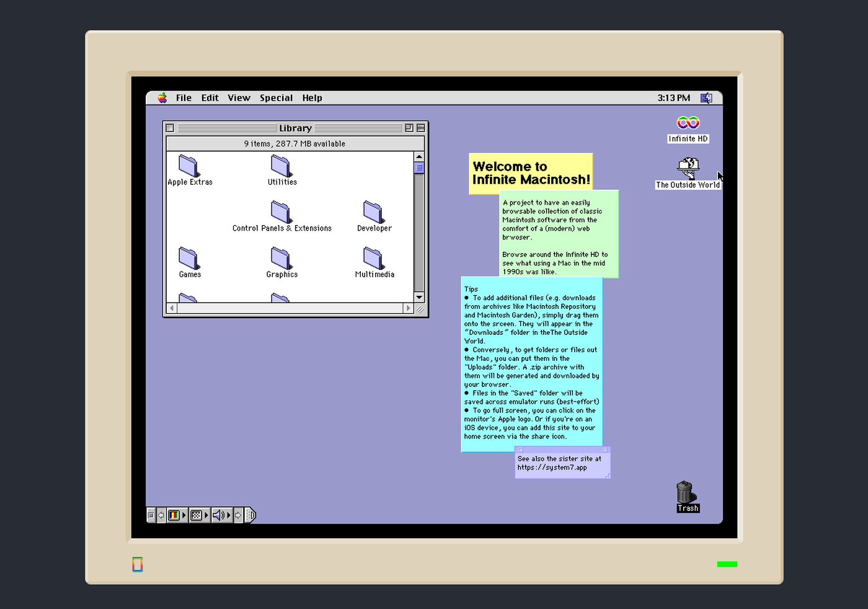The height and width of the screenshot is (609, 868).
Task: Select The Outside World disk icon
Action: click(688, 173)
